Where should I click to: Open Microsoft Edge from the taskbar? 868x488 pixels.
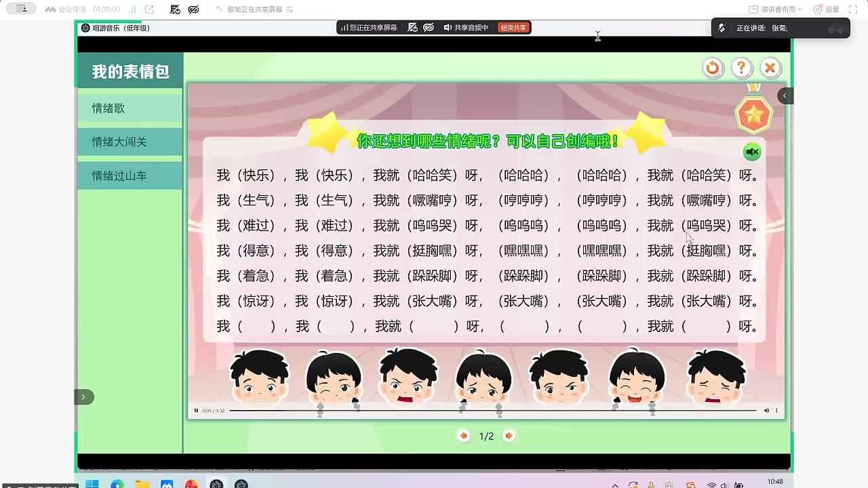pos(117,484)
